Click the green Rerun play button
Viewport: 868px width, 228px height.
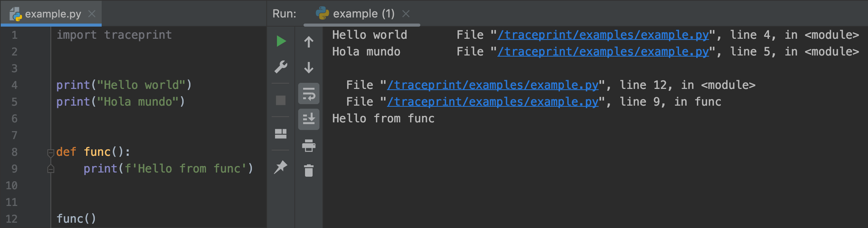[281, 41]
